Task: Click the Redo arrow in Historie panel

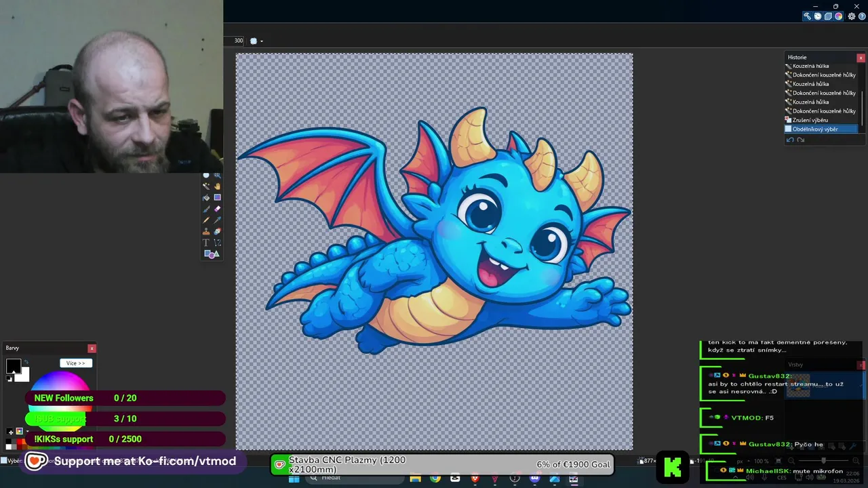Action: (800, 140)
